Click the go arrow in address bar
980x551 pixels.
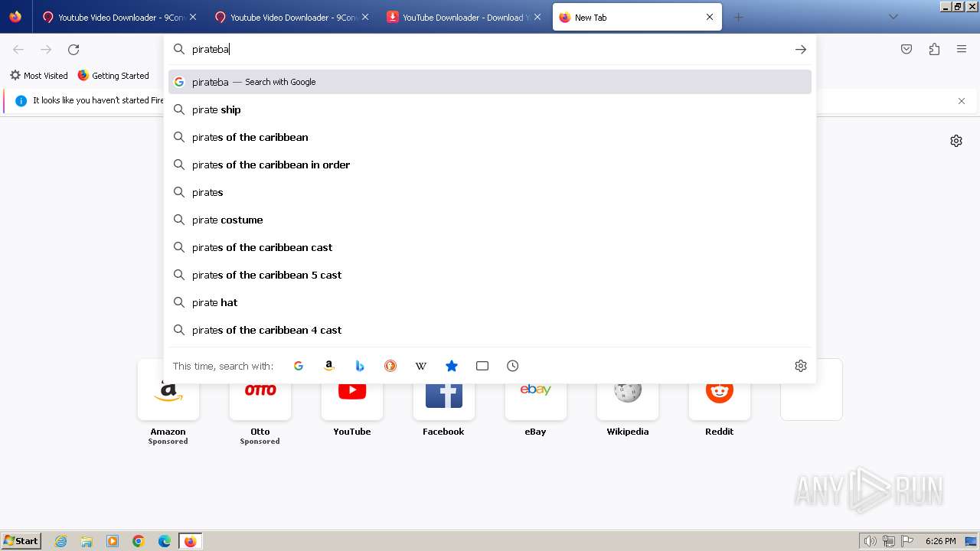pos(801,50)
